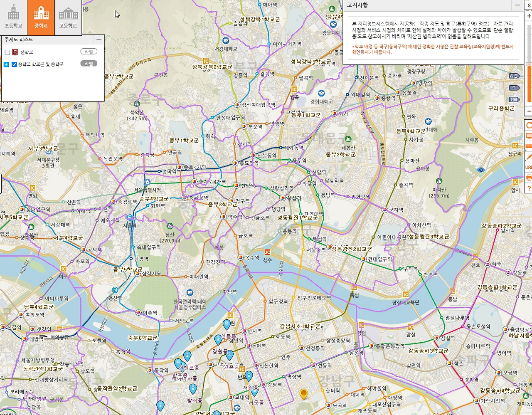Click the 서일중 blue school pin
The width and height of the screenshot is (532, 415).
coord(249,376)
